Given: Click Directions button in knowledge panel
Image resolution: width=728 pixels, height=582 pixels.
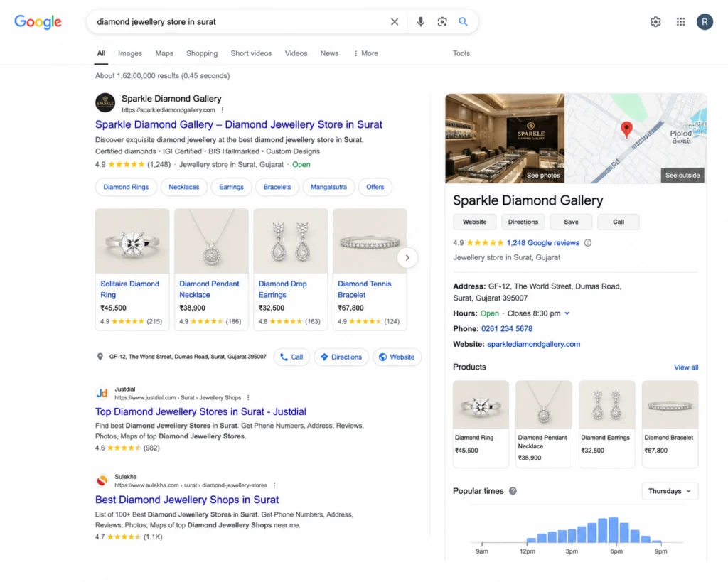Looking at the screenshot, I should pyautogui.click(x=523, y=222).
